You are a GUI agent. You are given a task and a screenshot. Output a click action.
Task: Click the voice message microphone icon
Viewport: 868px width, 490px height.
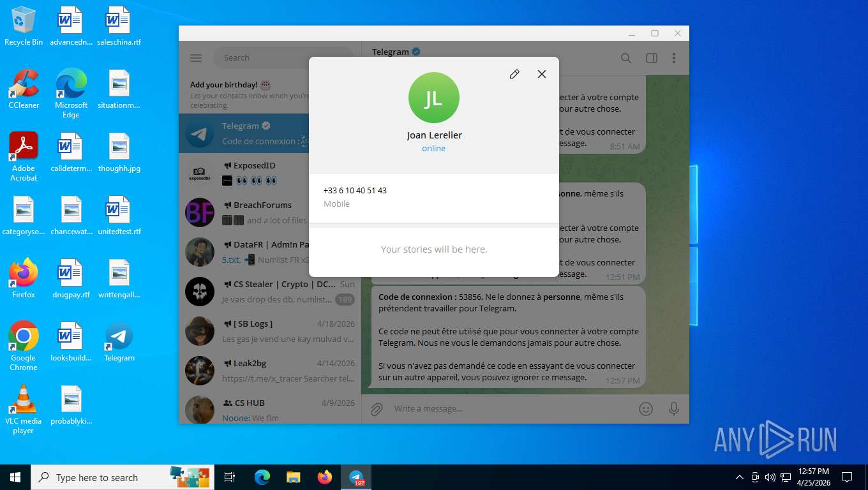674,409
